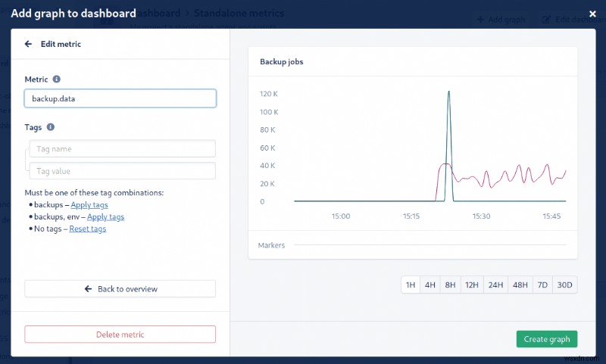606x364 pixels.
Task: Select the 30D time range
Action: pyautogui.click(x=564, y=285)
